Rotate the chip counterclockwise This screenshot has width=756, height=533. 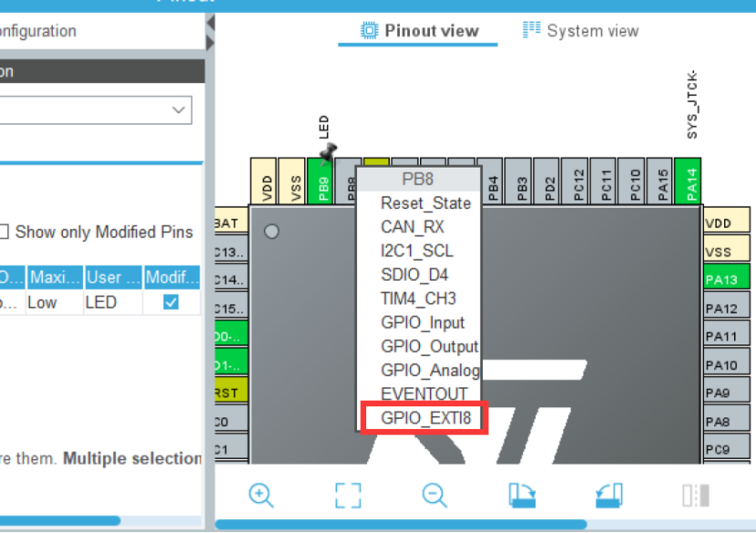(x=608, y=495)
